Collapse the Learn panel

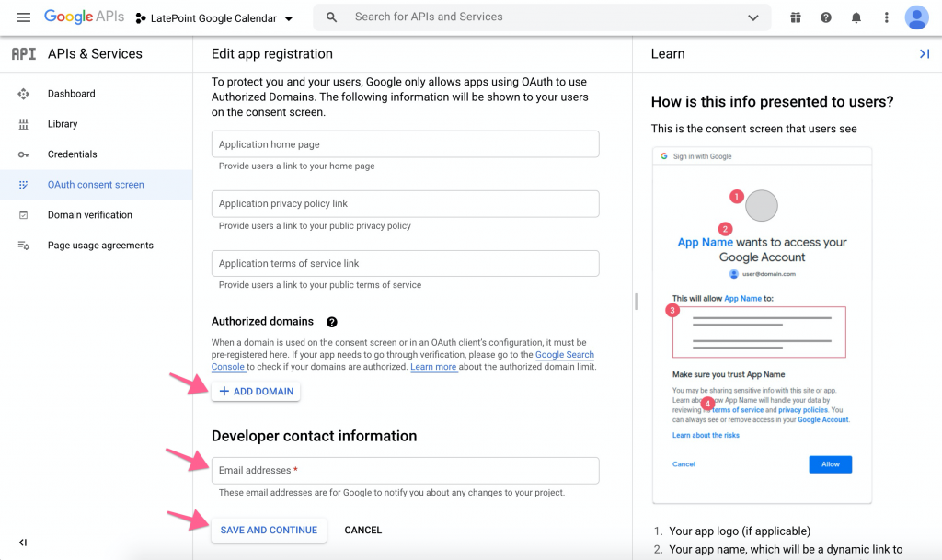click(924, 54)
